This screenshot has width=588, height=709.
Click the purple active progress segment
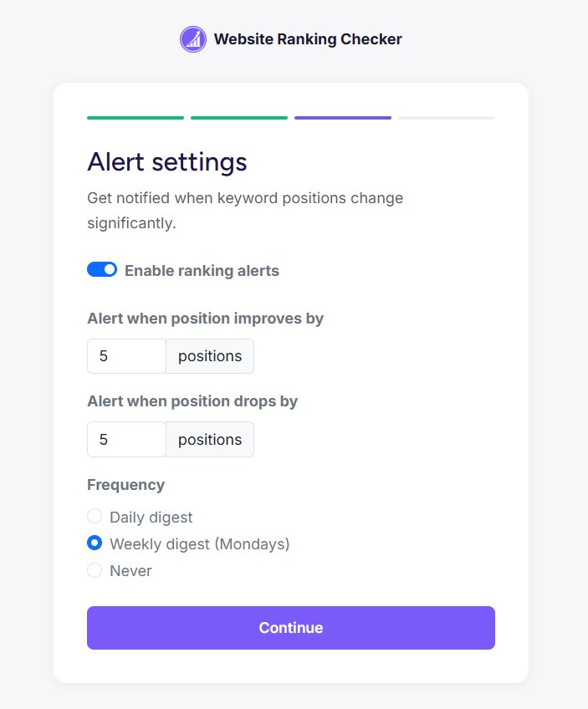point(342,117)
